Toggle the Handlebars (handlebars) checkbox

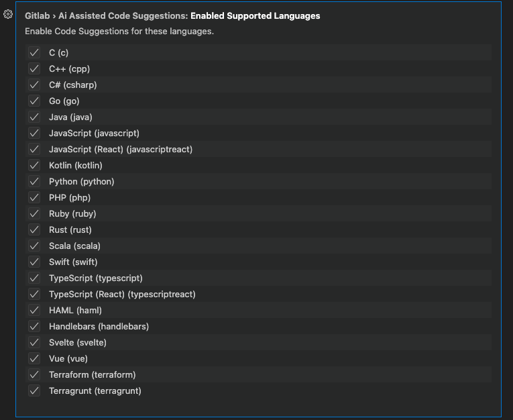coord(34,326)
